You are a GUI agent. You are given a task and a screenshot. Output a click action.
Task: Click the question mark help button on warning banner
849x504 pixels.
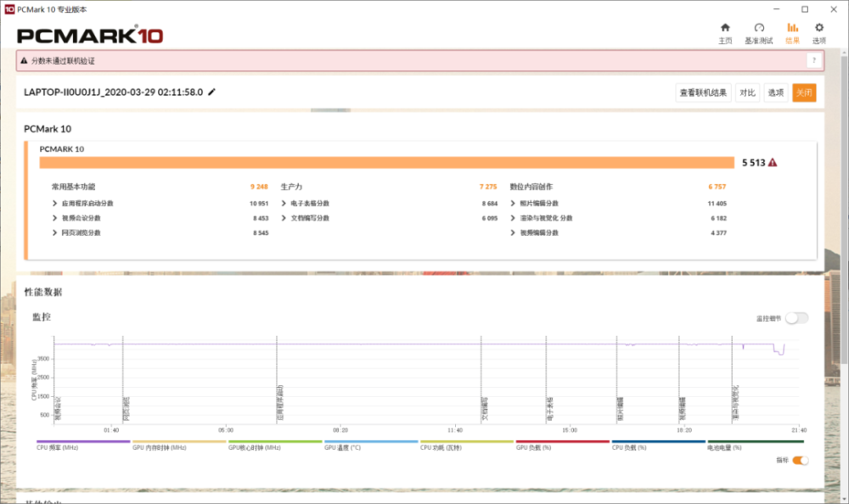814,60
